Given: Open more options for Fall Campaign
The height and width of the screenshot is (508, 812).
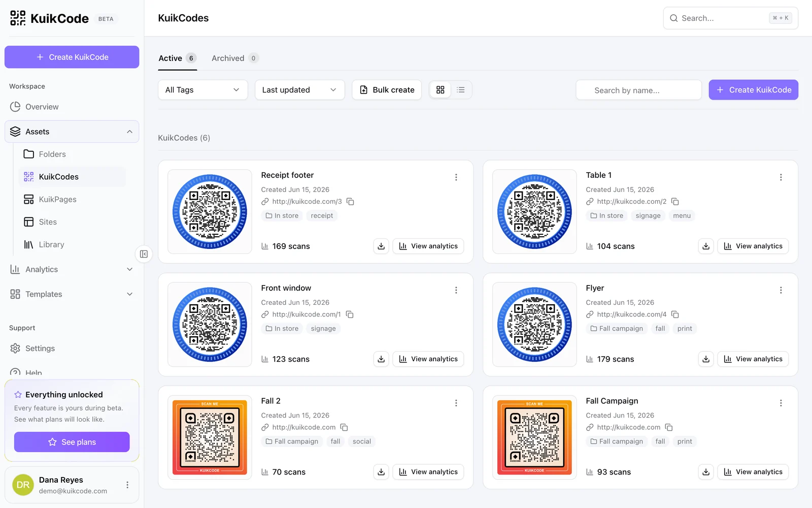Looking at the screenshot, I should pos(781,403).
